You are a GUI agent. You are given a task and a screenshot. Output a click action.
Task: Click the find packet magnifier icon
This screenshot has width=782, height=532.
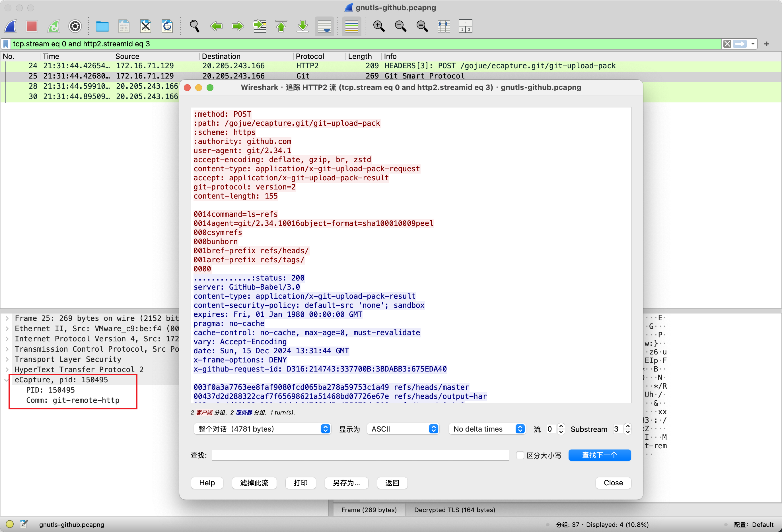point(194,26)
